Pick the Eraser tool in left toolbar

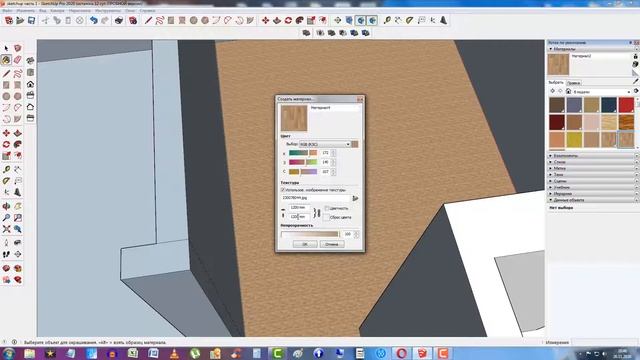coord(18,60)
